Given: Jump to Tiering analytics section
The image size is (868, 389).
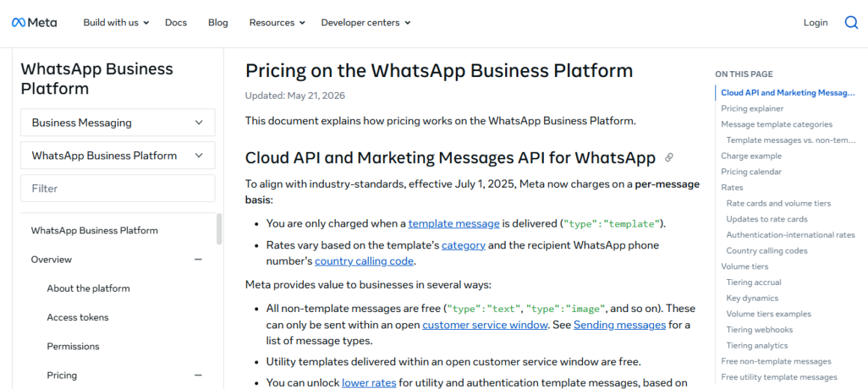Looking at the screenshot, I should pos(757,346).
